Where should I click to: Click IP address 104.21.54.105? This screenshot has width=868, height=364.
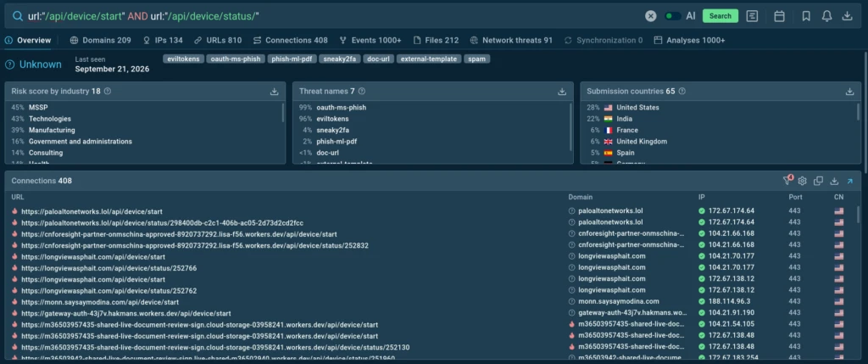pyautogui.click(x=731, y=324)
